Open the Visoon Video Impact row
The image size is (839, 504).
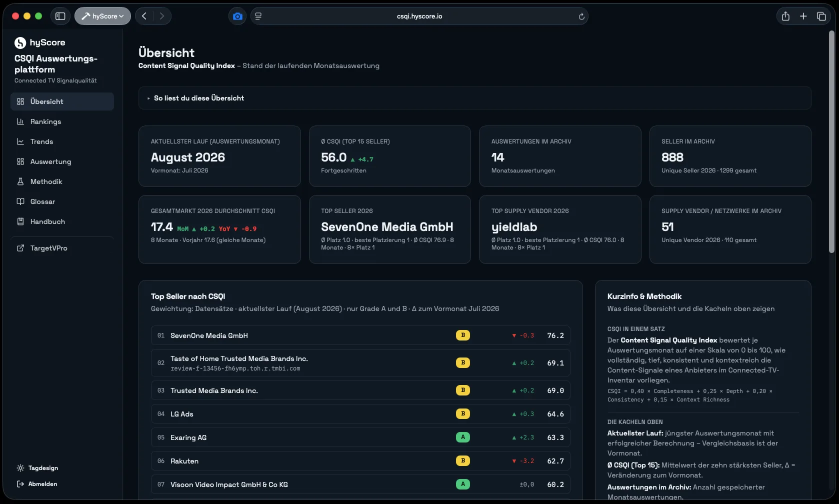point(360,484)
